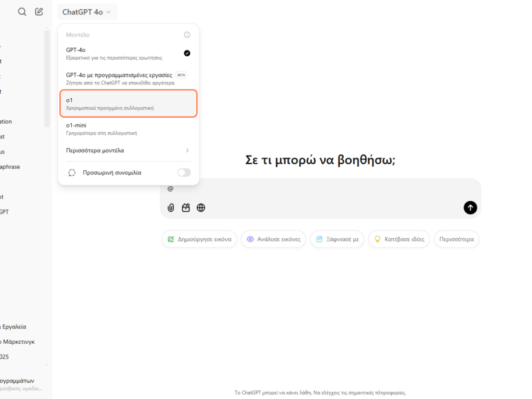Open sidebar entry ending in Μάρκετινγκ
532x399 pixels.
click(18, 342)
